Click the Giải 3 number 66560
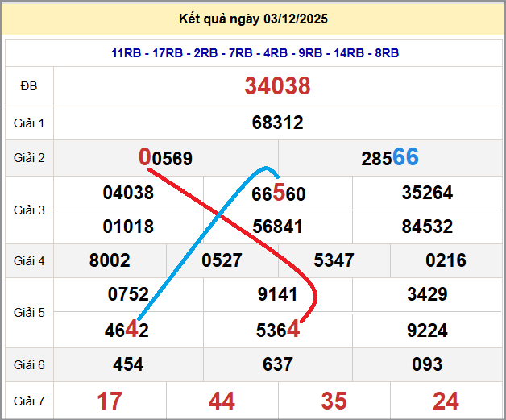This screenshot has width=506, height=420. point(278,193)
